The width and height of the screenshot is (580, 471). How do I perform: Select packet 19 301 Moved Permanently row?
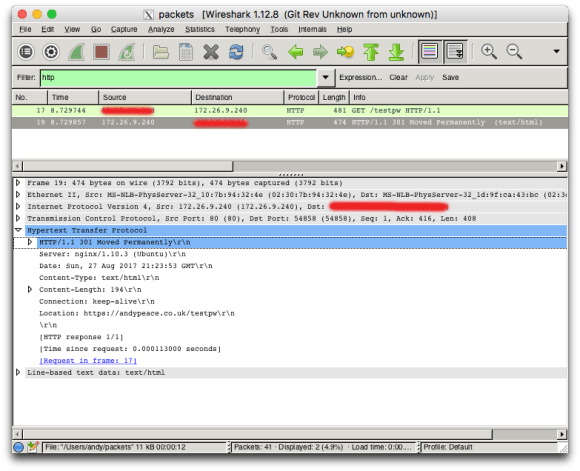[x=290, y=122]
